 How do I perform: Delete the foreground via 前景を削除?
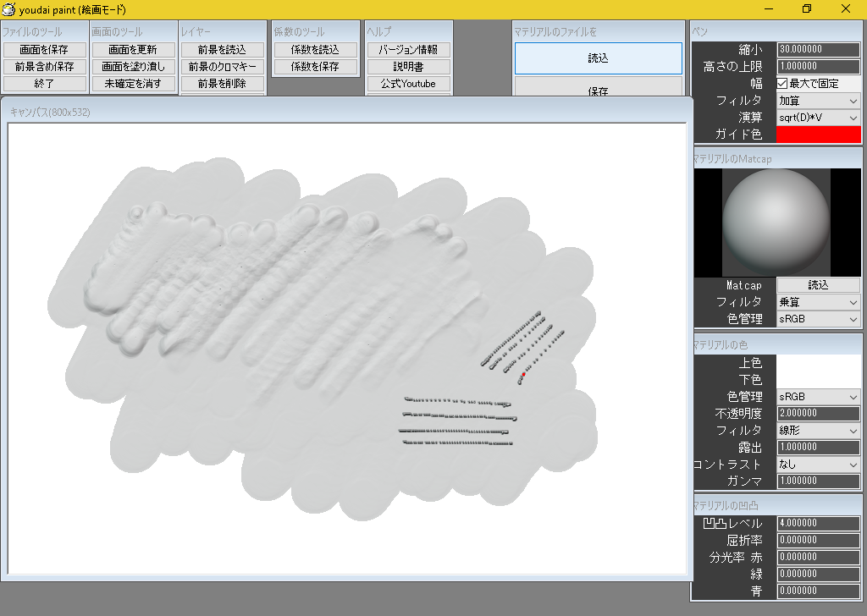[x=222, y=84]
